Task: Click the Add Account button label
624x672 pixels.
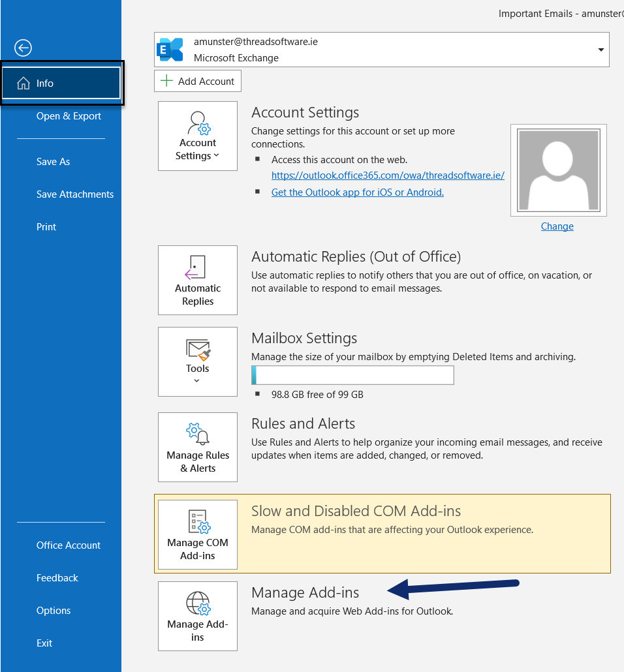Action: [206, 81]
